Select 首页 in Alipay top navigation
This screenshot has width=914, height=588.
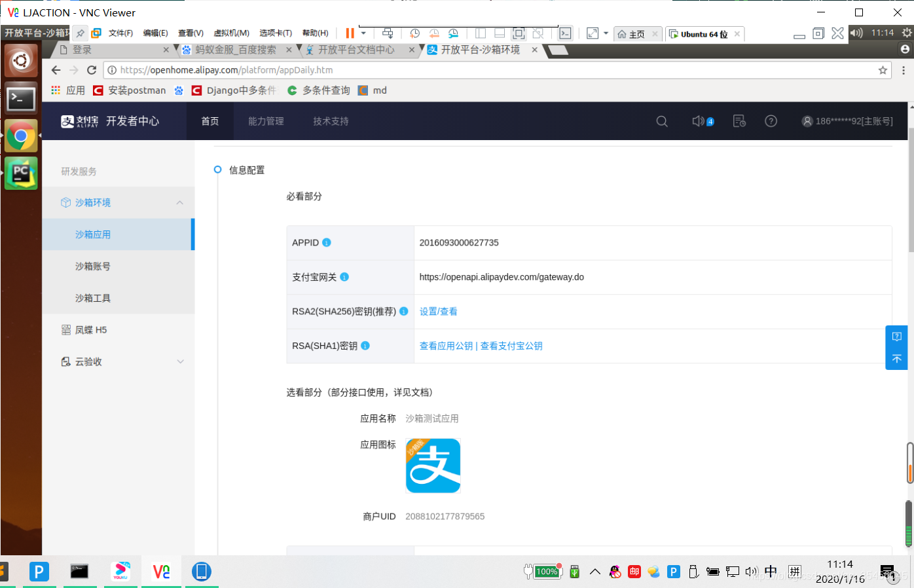click(x=210, y=121)
